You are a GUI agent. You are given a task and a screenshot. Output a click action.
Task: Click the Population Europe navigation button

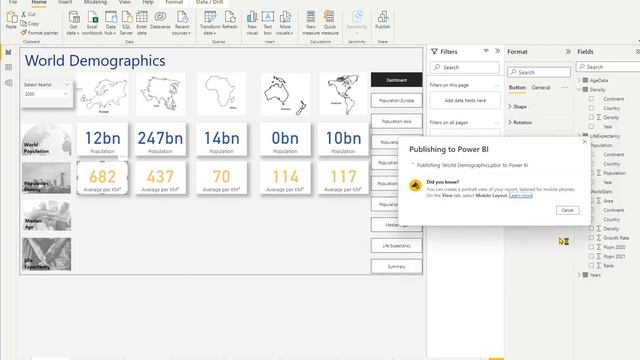396,100
